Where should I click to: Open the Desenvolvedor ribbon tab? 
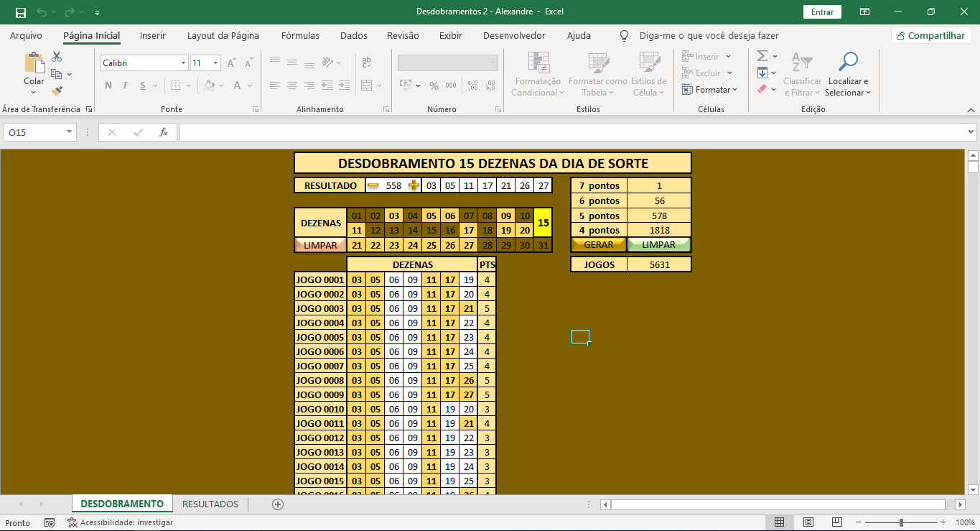point(514,35)
